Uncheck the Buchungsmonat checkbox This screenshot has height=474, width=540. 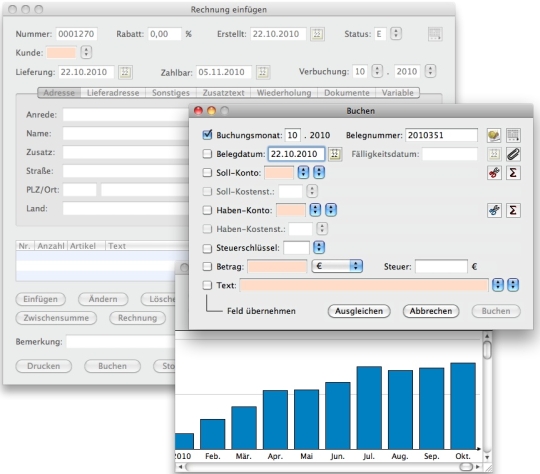(207, 135)
